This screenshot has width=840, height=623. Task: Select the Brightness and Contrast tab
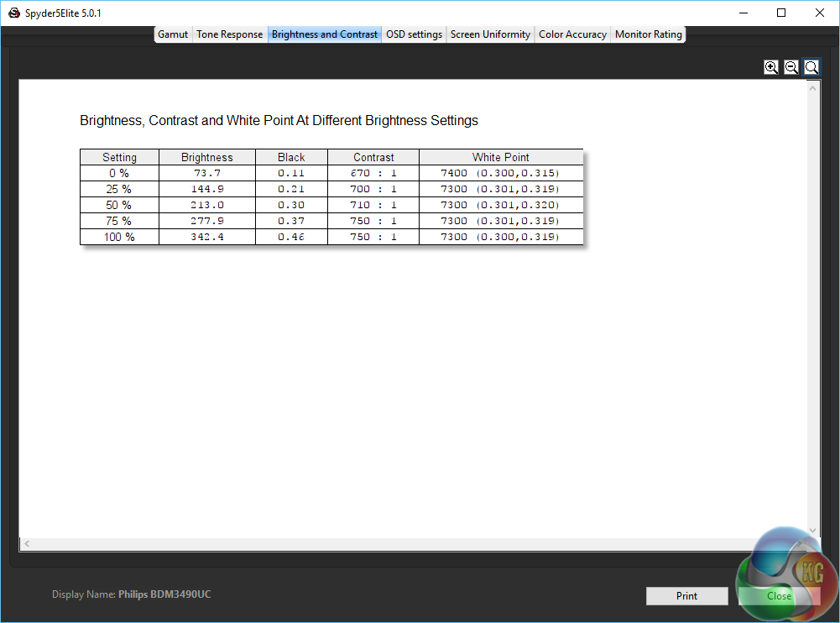pyautogui.click(x=325, y=34)
